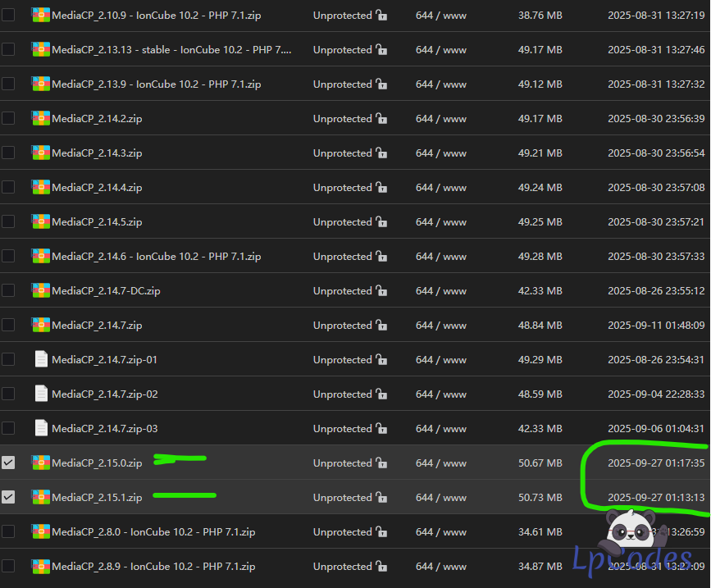Screen dimensions: 711x588
Task: Click the archive icon for MediaCP_2.14.7-DC.zip
Action: (40, 290)
